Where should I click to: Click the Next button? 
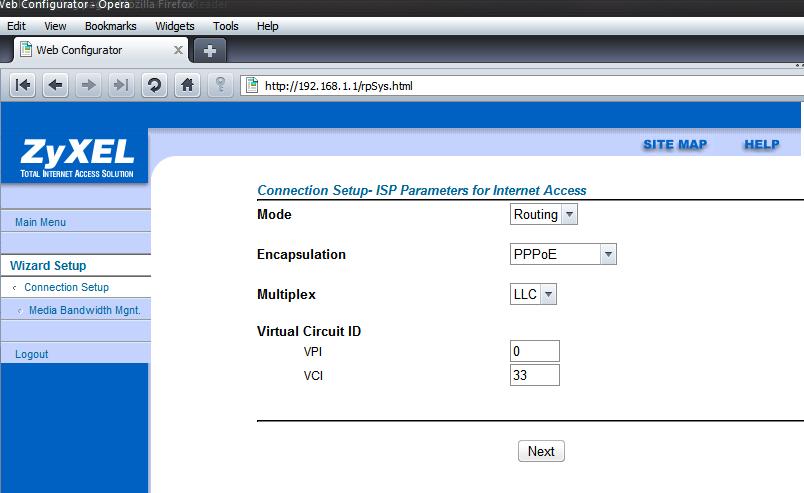(x=541, y=451)
